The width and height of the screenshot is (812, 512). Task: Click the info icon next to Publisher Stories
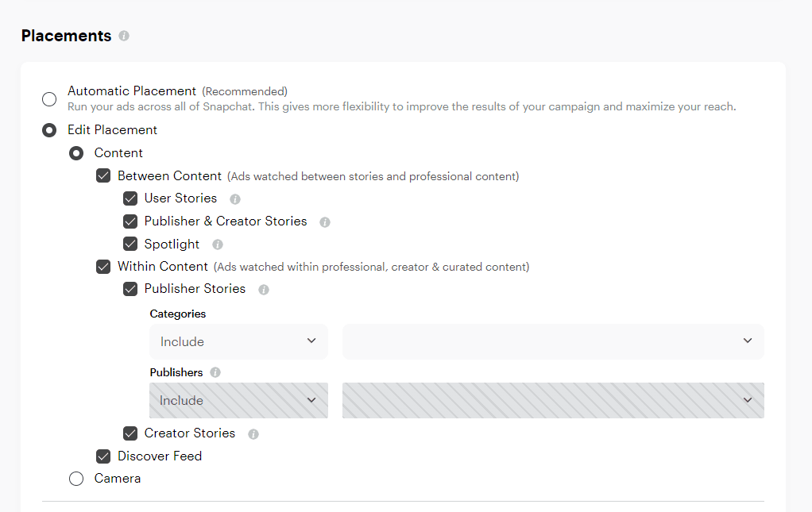pos(264,290)
